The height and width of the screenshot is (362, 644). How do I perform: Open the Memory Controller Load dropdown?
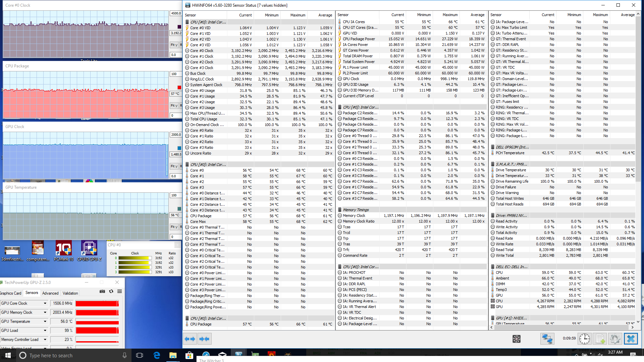pos(45,340)
